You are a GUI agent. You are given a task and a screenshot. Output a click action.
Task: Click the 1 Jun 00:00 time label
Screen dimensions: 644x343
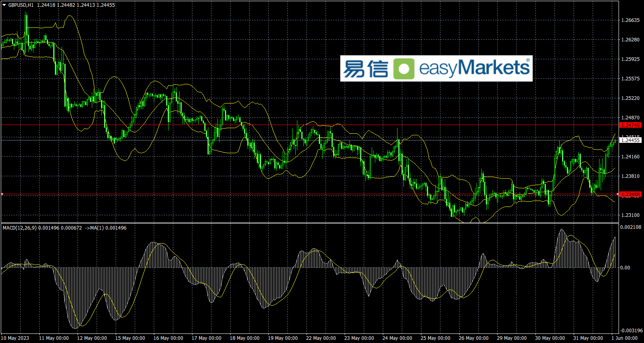coord(625,338)
